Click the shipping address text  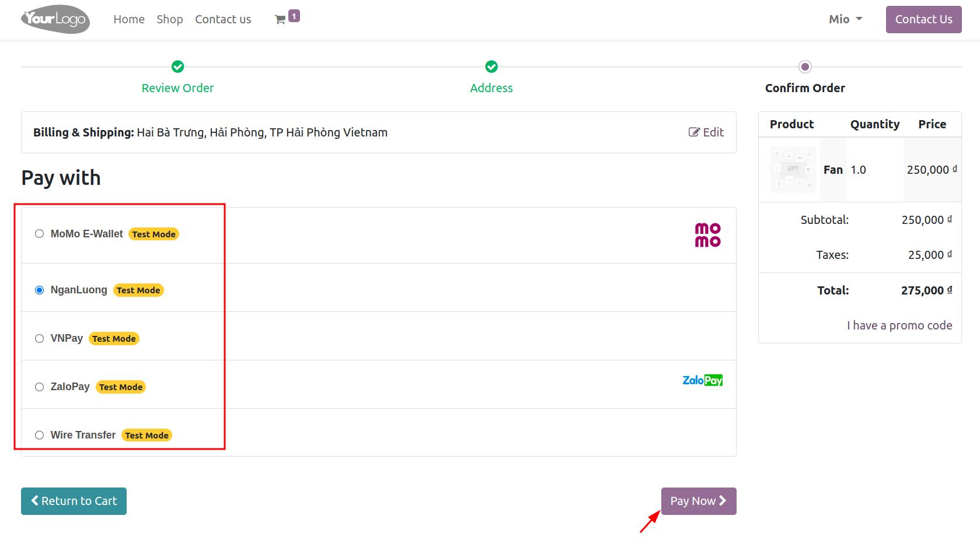tap(262, 132)
